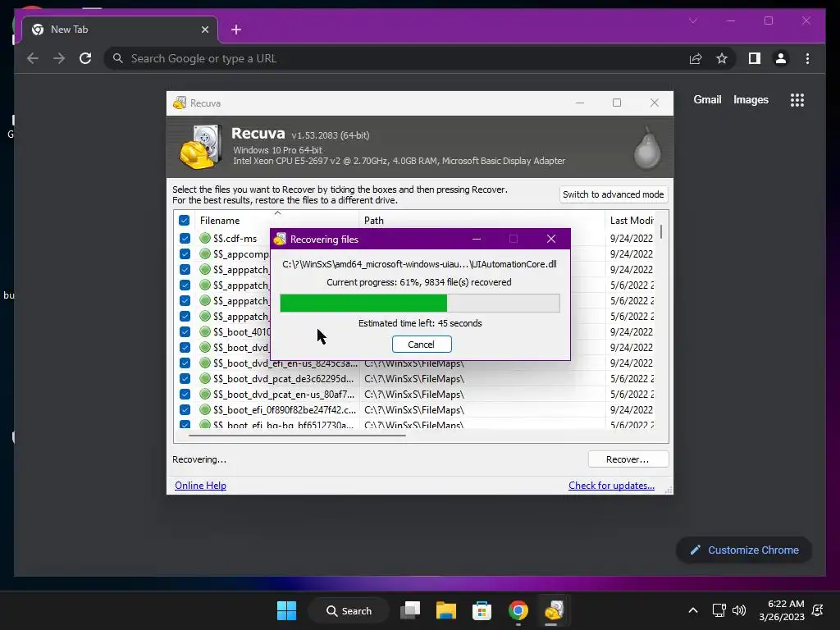
Task: Reload the page in Chrome
Action: (85, 58)
